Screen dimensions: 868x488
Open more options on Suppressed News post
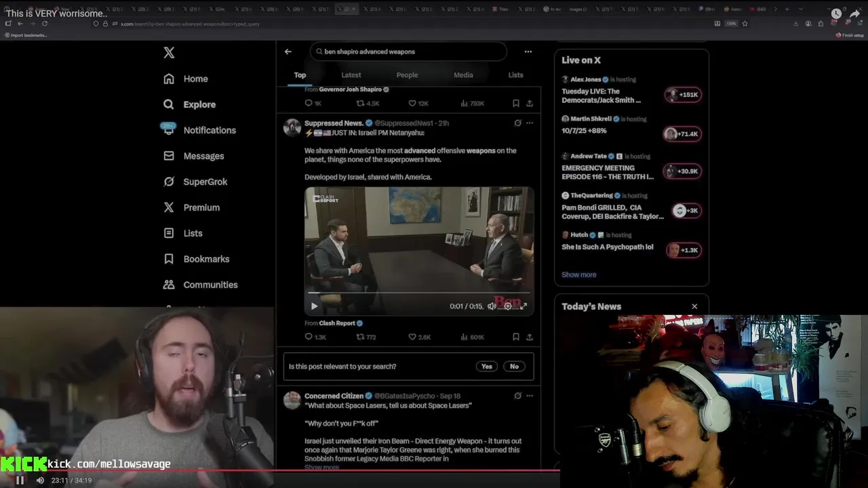(x=530, y=123)
